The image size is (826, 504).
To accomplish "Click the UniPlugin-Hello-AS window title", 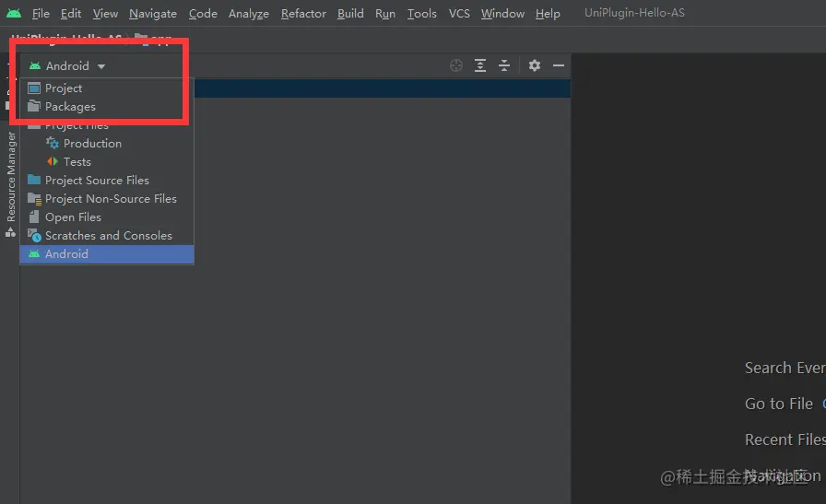I will [634, 13].
